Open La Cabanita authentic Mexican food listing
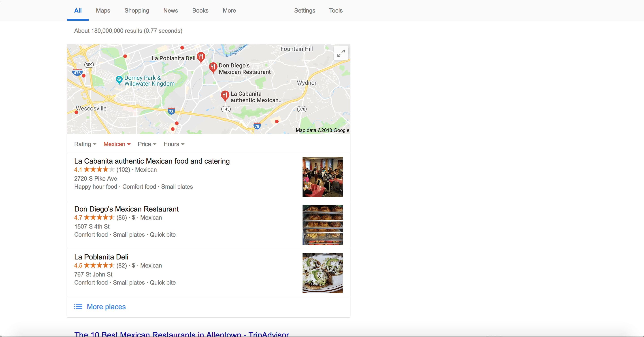This screenshot has height=337, width=644. 152,161
